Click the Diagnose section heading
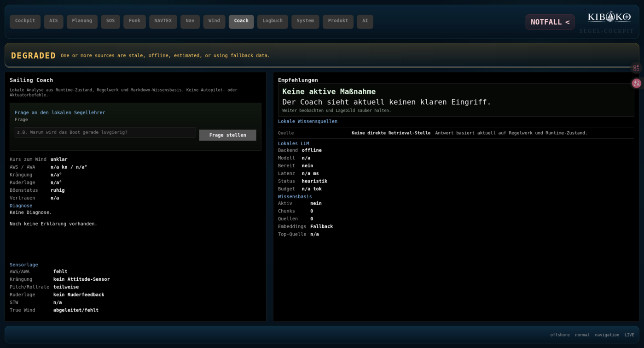 [x=21, y=206]
